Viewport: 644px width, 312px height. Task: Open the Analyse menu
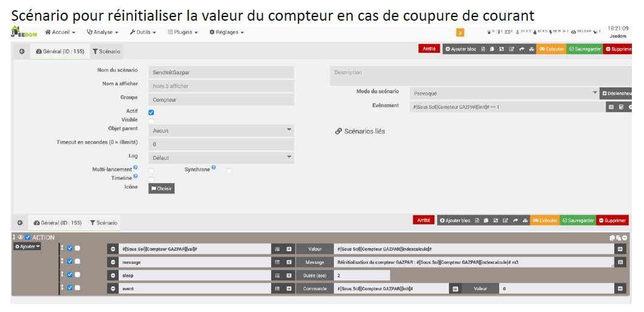click(x=103, y=32)
